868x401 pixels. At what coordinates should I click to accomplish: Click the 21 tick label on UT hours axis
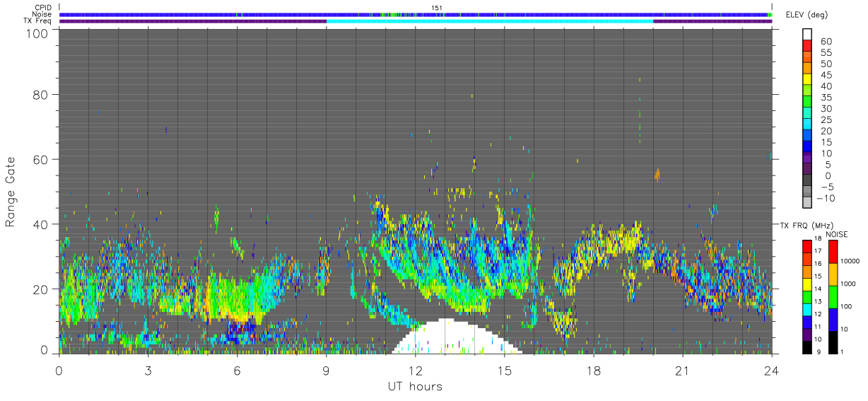pyautogui.click(x=683, y=370)
